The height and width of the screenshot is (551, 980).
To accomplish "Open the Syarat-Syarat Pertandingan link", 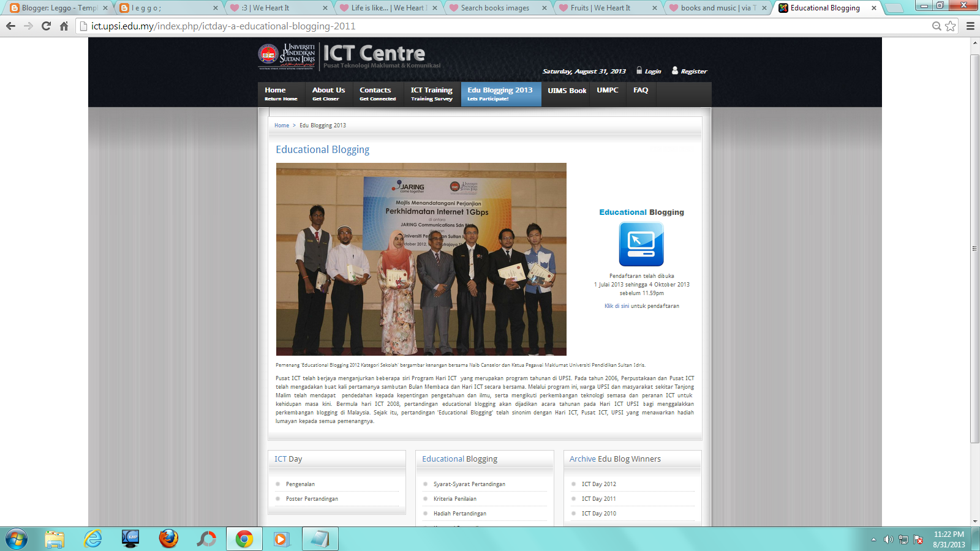I will (x=469, y=484).
